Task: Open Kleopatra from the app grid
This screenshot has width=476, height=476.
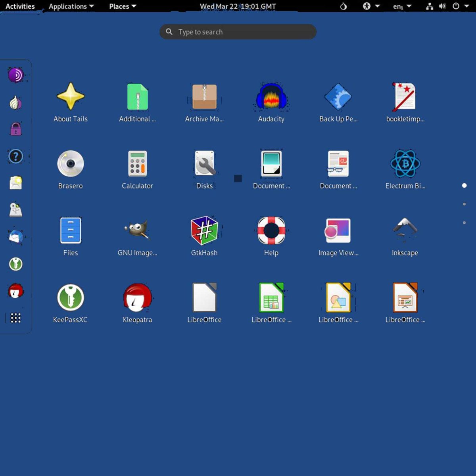Action: coord(137,298)
